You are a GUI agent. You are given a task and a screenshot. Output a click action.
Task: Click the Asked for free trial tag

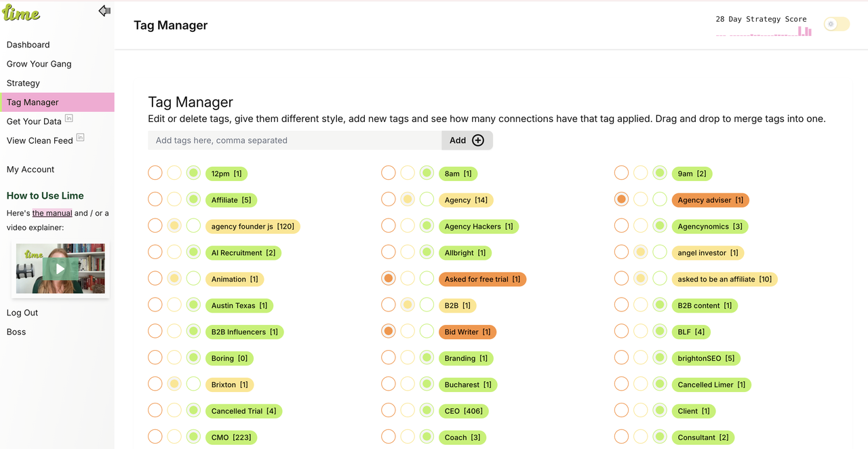pyautogui.click(x=482, y=279)
